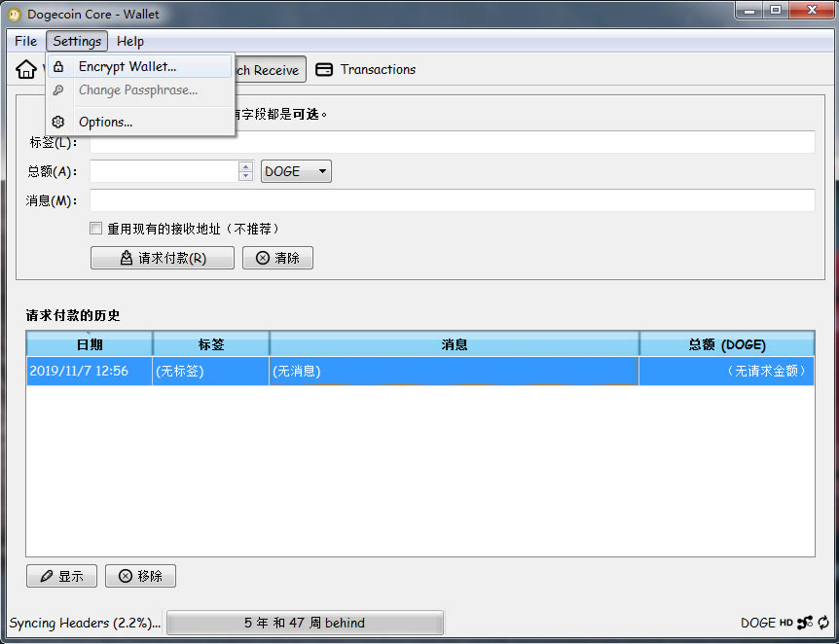
Task: Minimize the Dogecoin Core window
Action: click(749, 10)
